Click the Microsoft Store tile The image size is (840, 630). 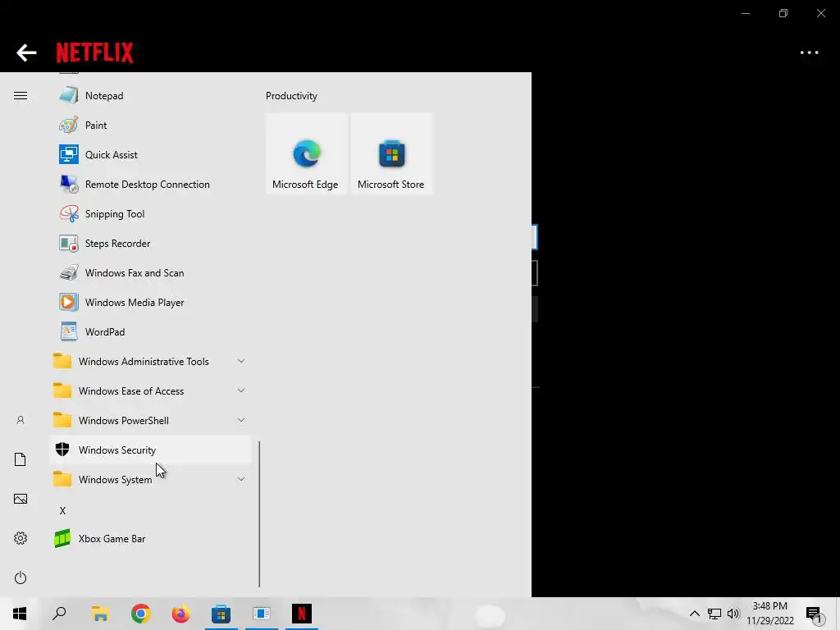(391, 153)
